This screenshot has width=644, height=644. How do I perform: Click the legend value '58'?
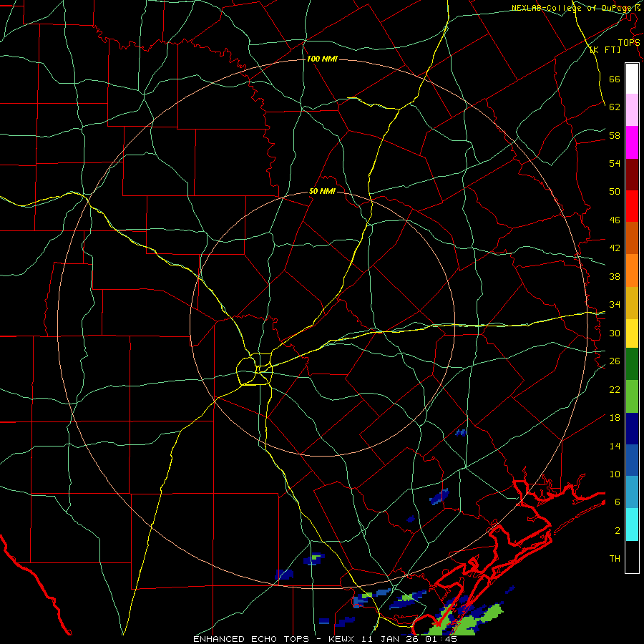pos(615,135)
